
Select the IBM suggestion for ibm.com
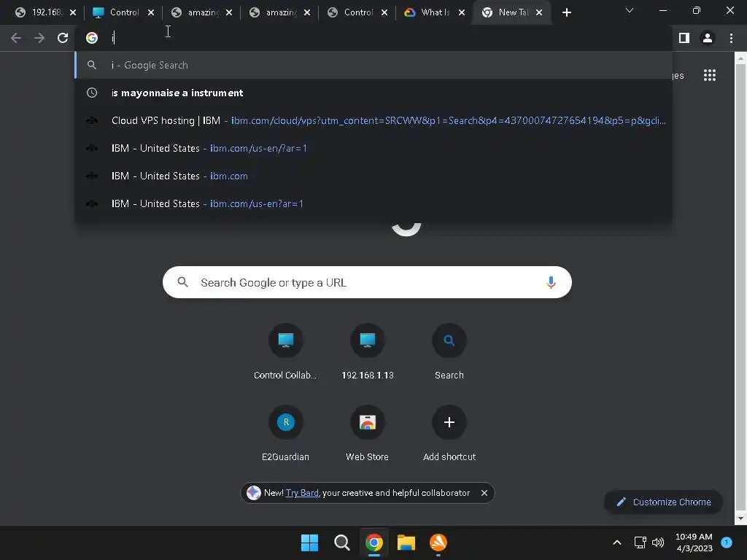click(373, 176)
